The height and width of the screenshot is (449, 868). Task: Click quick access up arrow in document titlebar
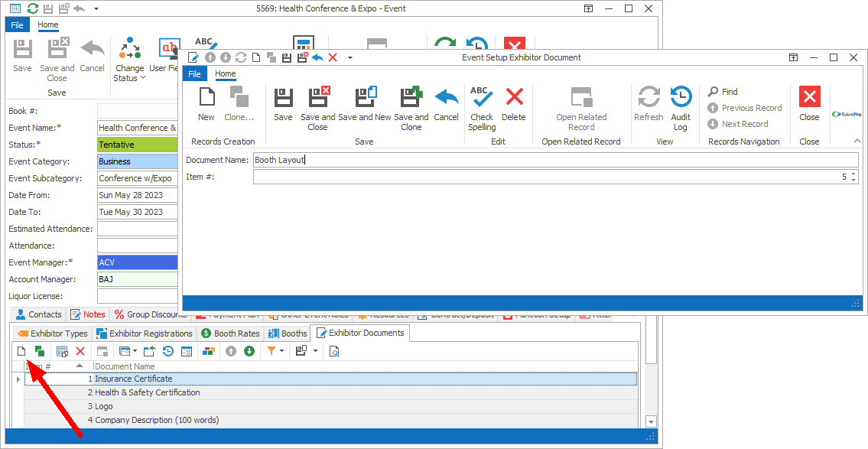point(210,57)
